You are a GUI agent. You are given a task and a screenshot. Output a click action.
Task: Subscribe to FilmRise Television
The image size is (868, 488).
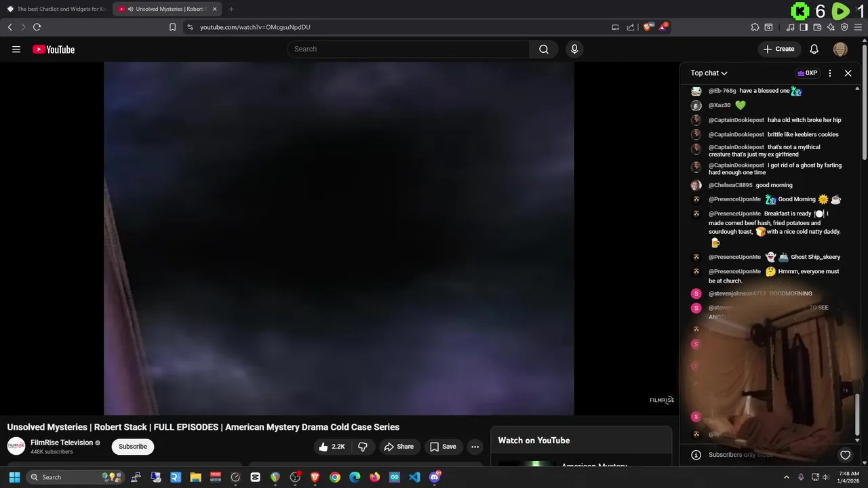(x=133, y=447)
